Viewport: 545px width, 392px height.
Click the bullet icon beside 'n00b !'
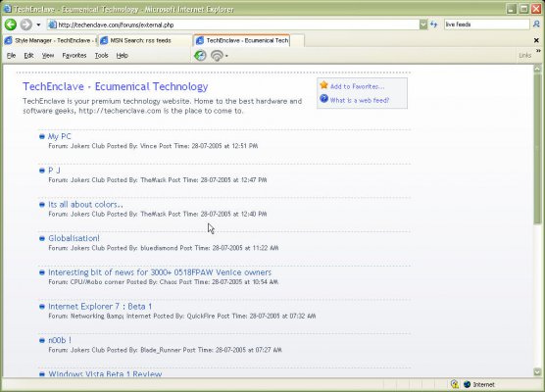pos(42,340)
